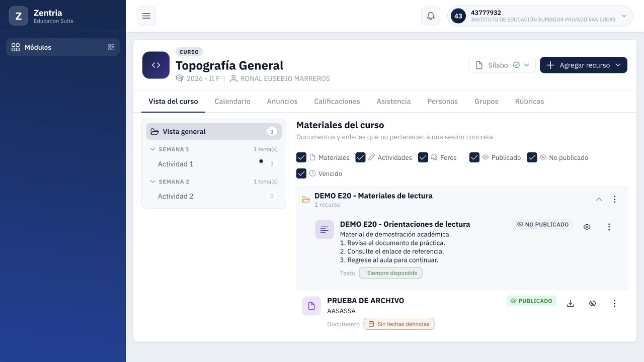Select Vista general in the course tree
Viewport: 644px width, 362px height.
[x=214, y=132]
